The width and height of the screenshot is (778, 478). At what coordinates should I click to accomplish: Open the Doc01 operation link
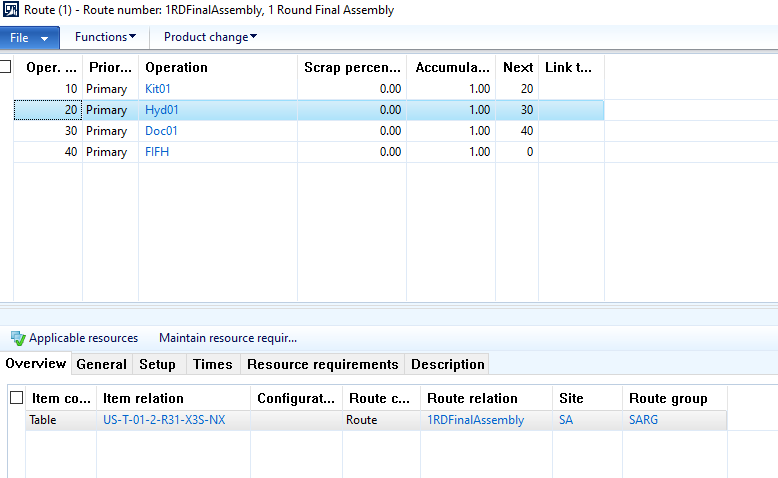point(161,131)
